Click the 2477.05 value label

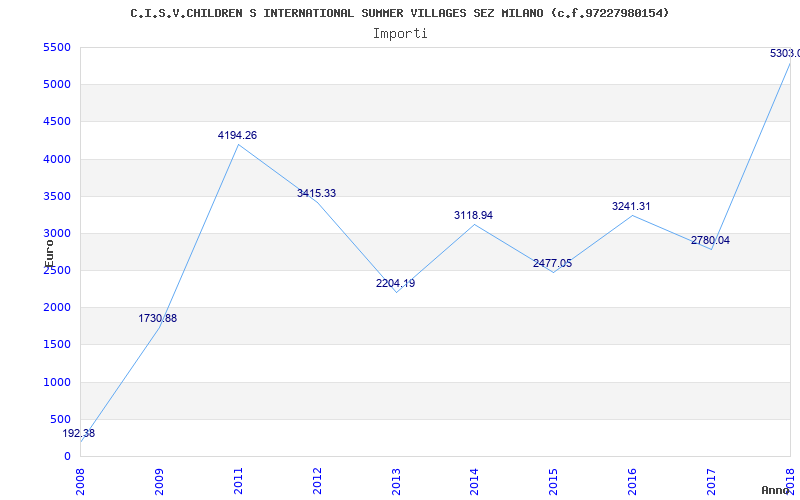553,263
